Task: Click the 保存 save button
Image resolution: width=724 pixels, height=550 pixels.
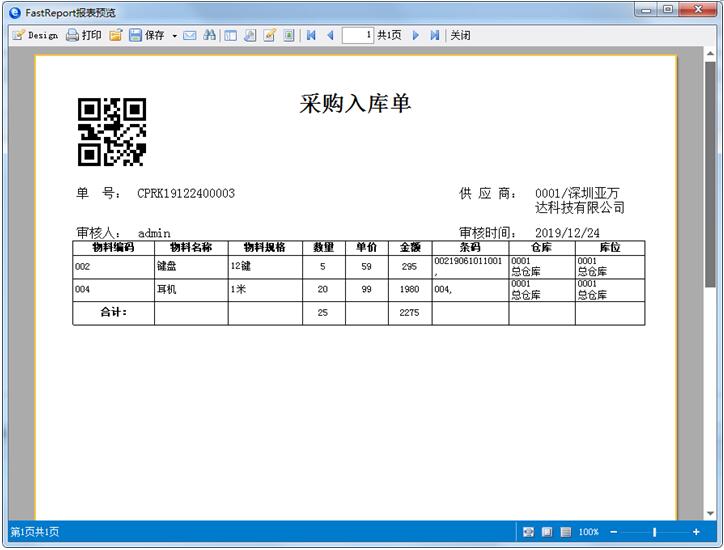Action: pos(147,35)
